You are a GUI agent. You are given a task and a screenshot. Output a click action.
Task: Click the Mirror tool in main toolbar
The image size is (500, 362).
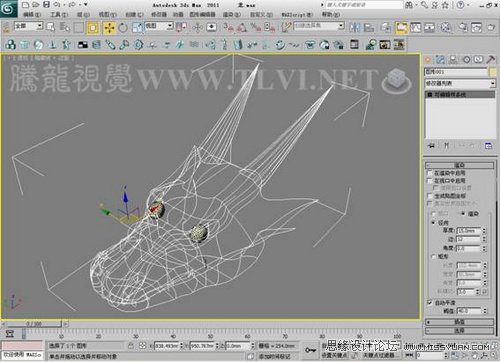(355, 27)
